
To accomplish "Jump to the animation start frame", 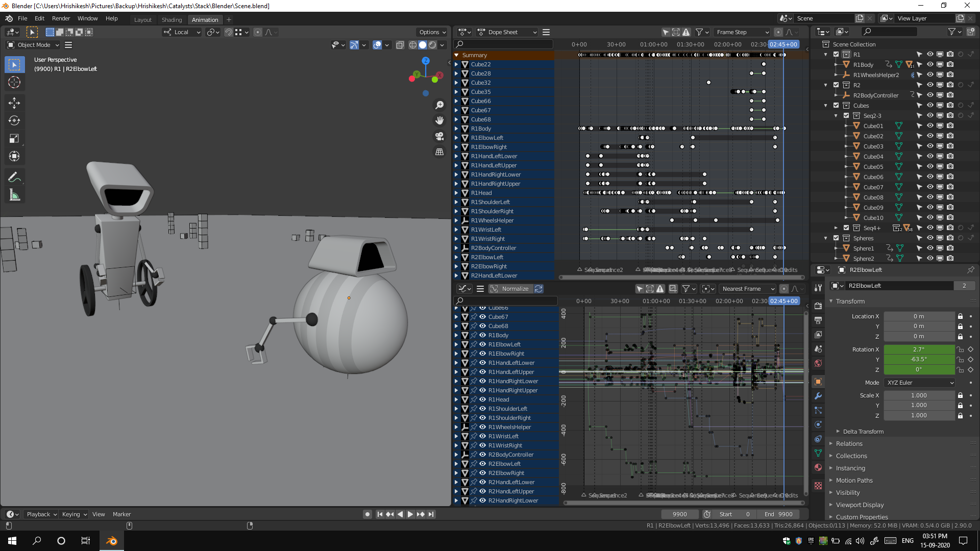I will click(x=380, y=514).
